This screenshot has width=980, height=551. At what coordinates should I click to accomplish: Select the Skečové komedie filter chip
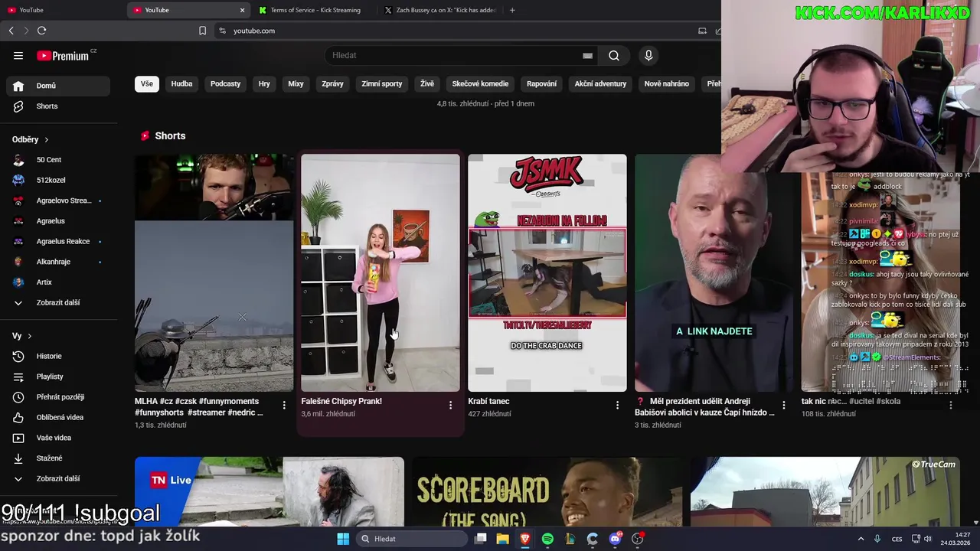[x=480, y=83]
